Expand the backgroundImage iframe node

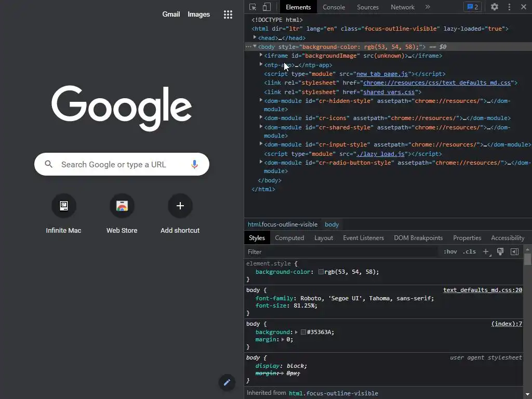pyautogui.click(x=261, y=55)
